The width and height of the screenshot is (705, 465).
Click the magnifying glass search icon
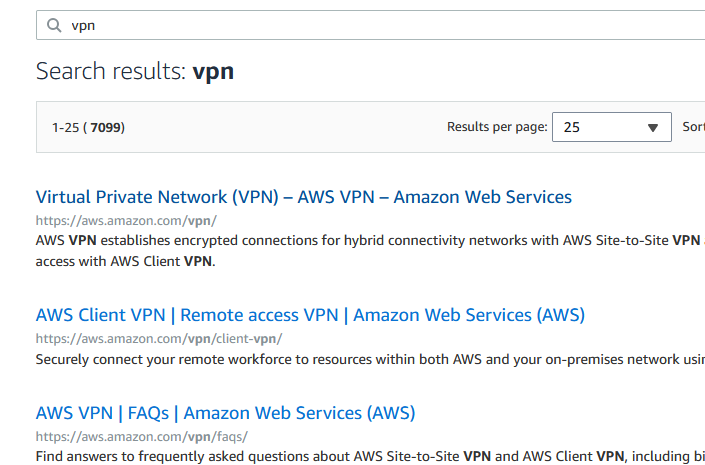53,25
